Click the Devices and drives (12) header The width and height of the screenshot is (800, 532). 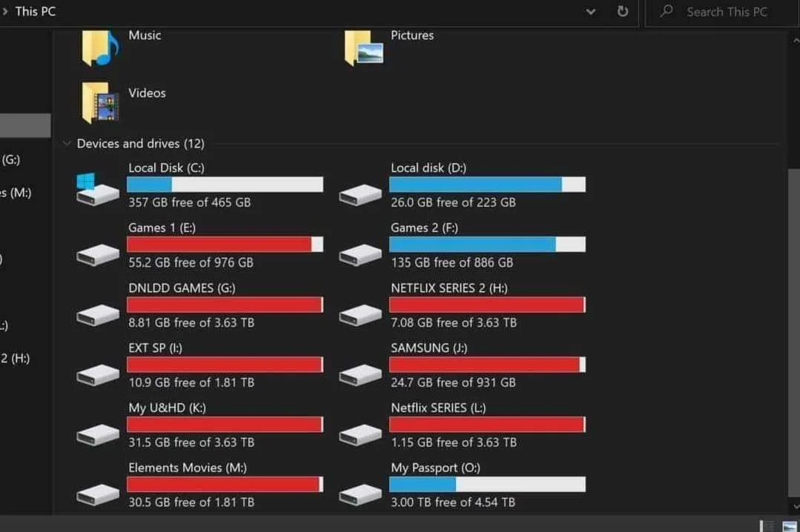[140, 143]
